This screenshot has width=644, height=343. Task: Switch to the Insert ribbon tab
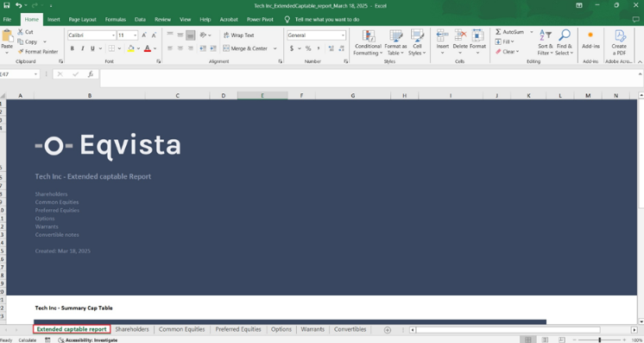[x=54, y=19]
